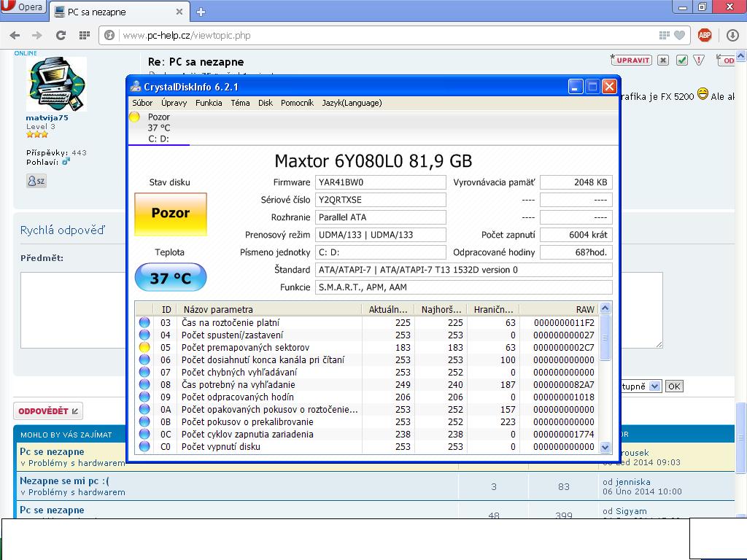
Task: Click the 6004 krát power count field
Action: tap(576, 235)
